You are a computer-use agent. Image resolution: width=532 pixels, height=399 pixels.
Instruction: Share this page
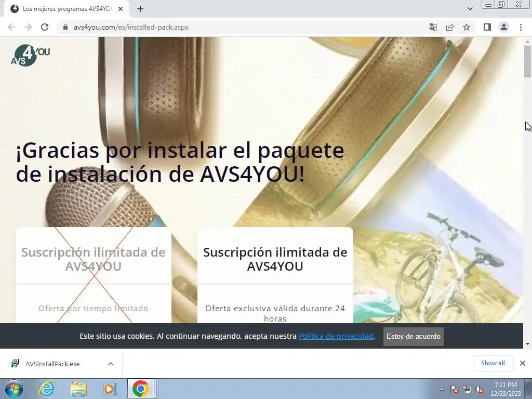coord(450,27)
